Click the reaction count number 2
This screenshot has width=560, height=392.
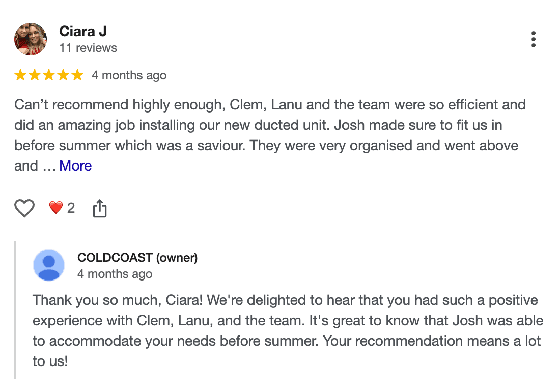click(71, 208)
